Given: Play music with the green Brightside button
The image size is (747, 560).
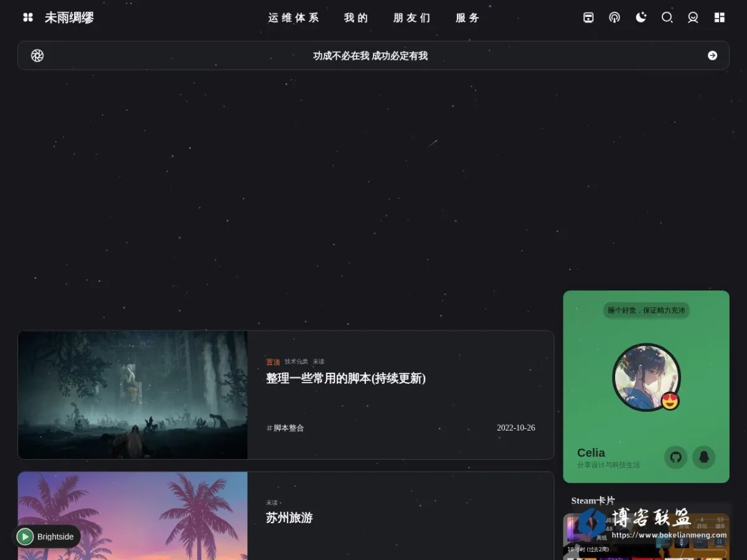Looking at the screenshot, I should (x=25, y=536).
